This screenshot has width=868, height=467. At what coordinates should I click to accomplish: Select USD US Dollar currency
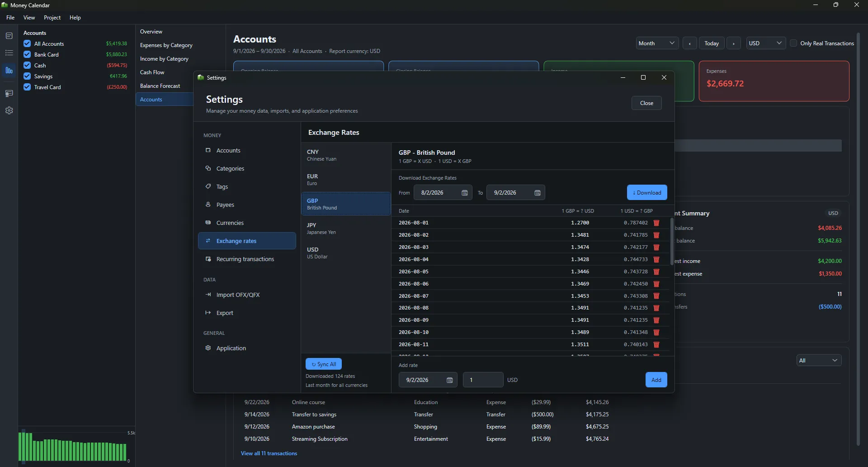346,253
